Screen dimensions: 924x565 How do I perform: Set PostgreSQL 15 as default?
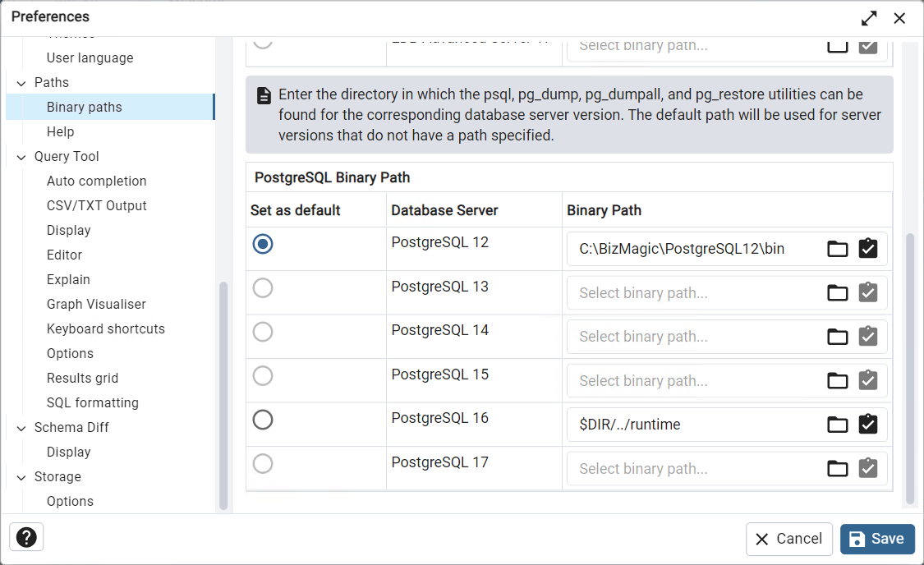(x=263, y=376)
